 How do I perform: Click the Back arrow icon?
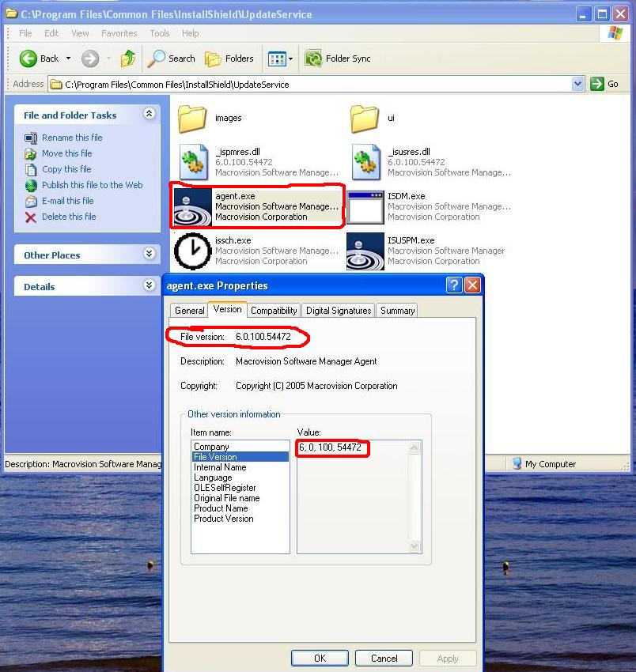(x=28, y=59)
